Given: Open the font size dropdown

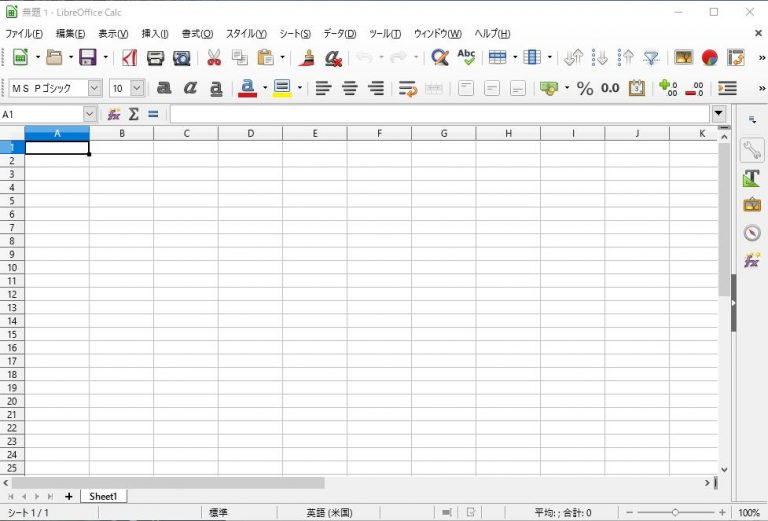Looking at the screenshot, I should pos(138,88).
